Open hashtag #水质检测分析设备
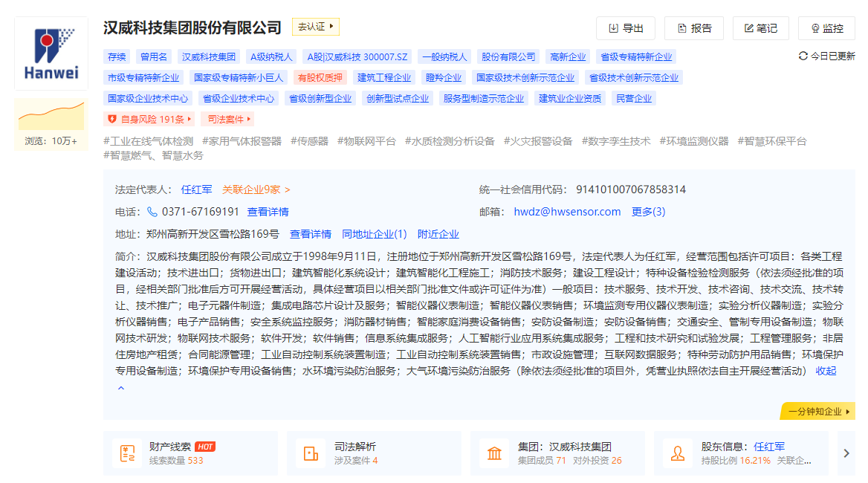This screenshot has height=483, width=868. [x=450, y=141]
